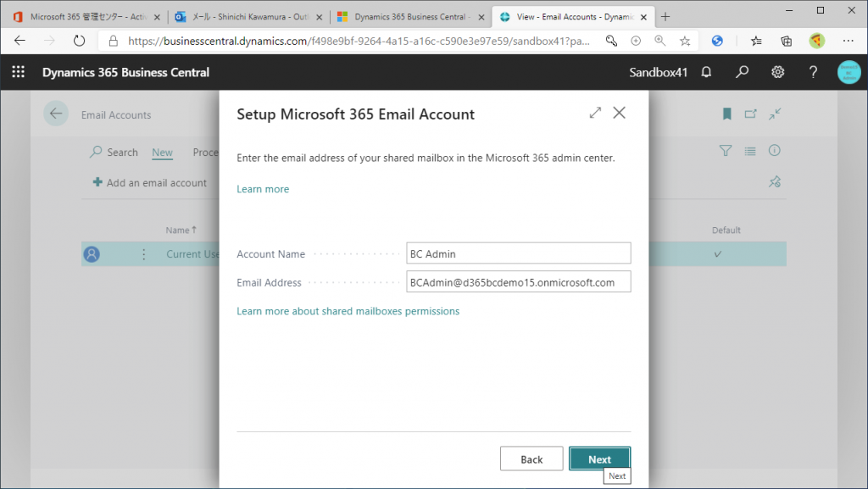Switch to the Microsoft 365 admin center tab
This screenshot has height=489, width=868.
click(x=87, y=17)
